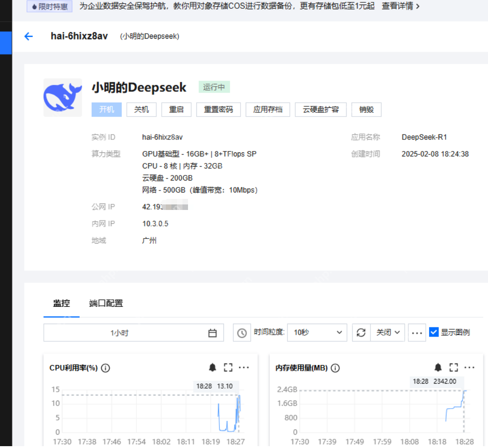
Task: Click the 网络 - 500GB bandwidth line
Action: pos(200,190)
